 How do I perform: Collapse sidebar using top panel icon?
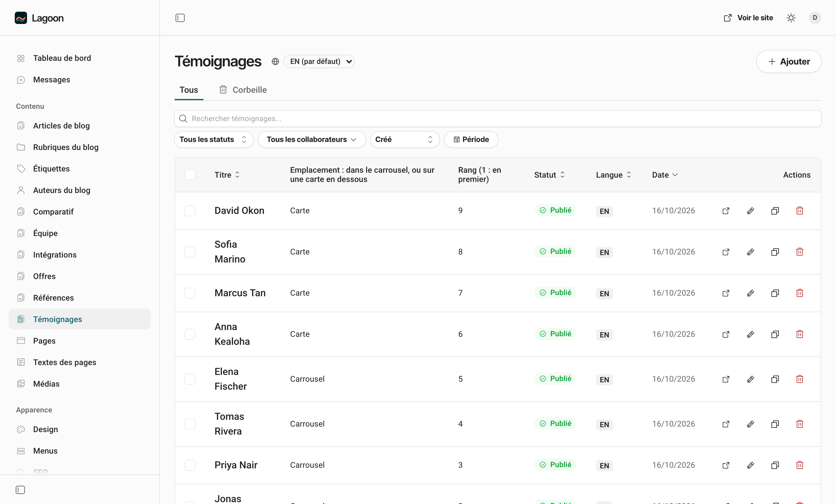180,18
